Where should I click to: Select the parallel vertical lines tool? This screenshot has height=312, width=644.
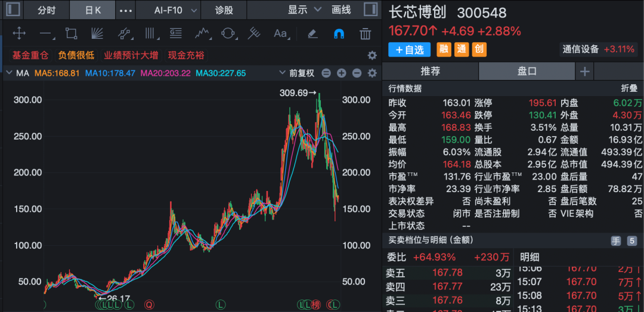(150, 33)
